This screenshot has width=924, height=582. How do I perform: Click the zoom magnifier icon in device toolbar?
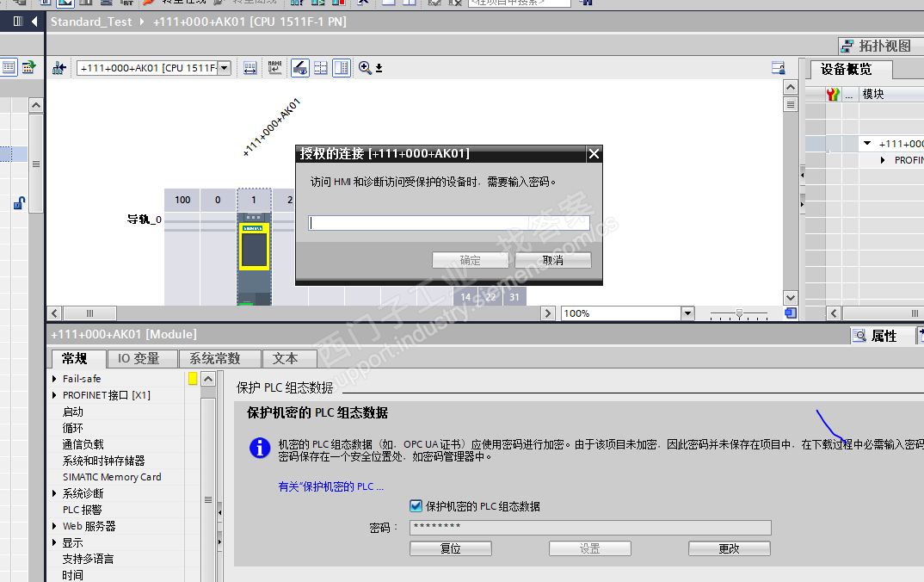[x=365, y=68]
